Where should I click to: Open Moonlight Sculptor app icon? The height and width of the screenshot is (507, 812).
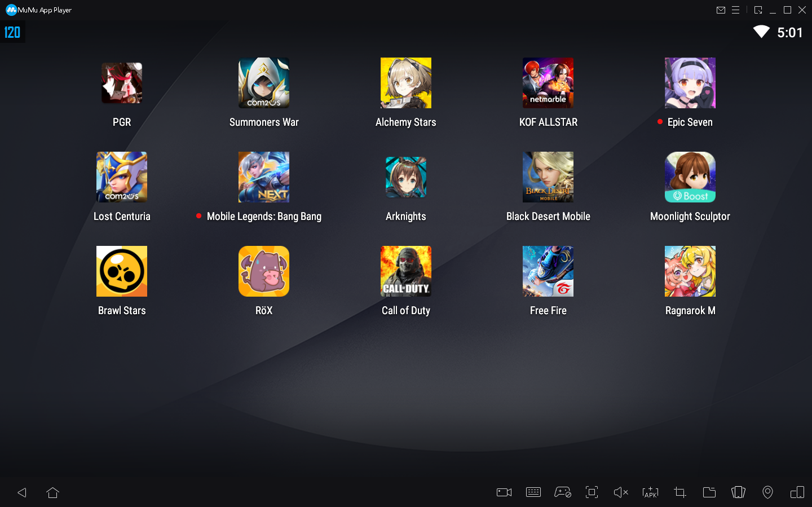click(690, 177)
